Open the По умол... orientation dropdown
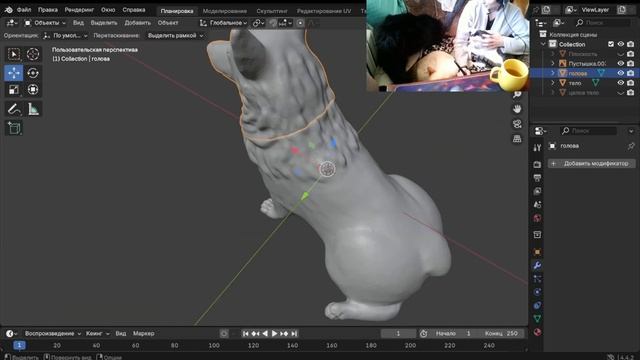This screenshot has width=640, height=360. [65, 36]
